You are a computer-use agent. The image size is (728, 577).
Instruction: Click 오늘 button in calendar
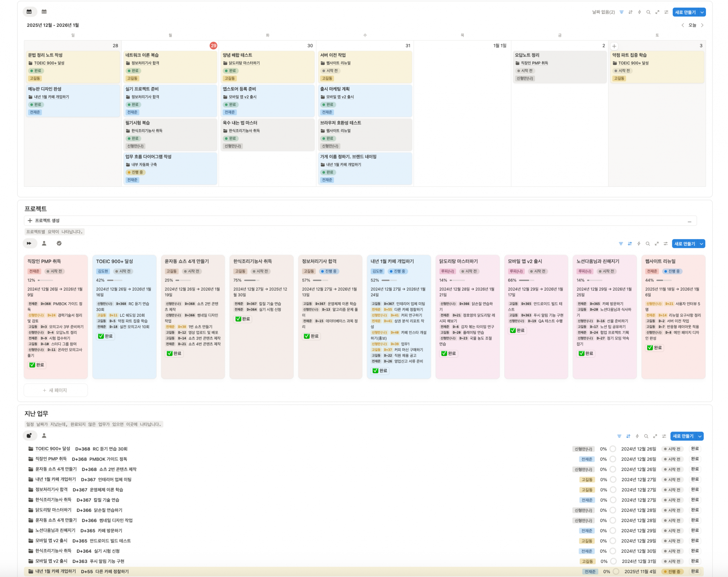point(692,25)
